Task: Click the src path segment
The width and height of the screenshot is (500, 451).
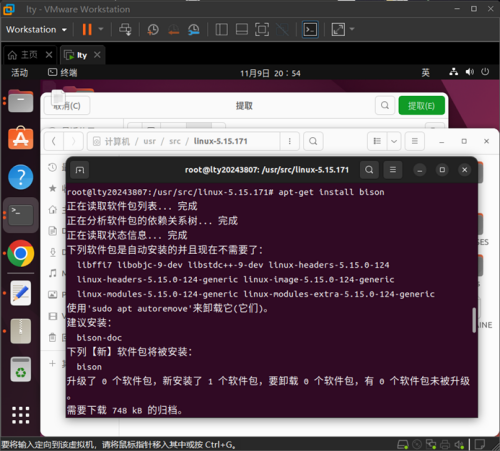Action: point(175,141)
